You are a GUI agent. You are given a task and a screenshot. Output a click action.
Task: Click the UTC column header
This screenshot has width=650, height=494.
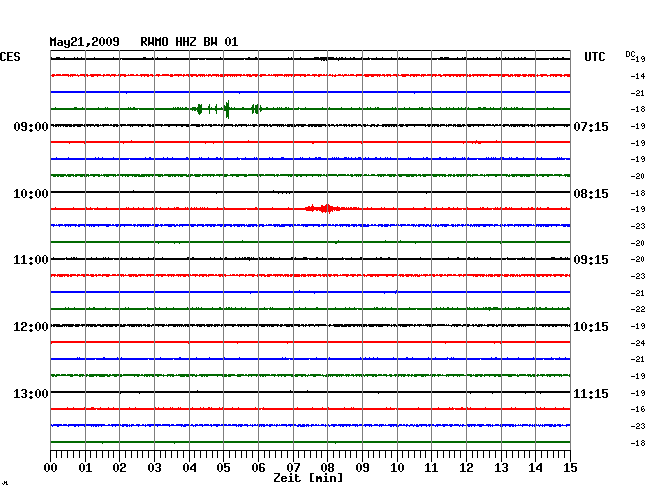coord(595,57)
